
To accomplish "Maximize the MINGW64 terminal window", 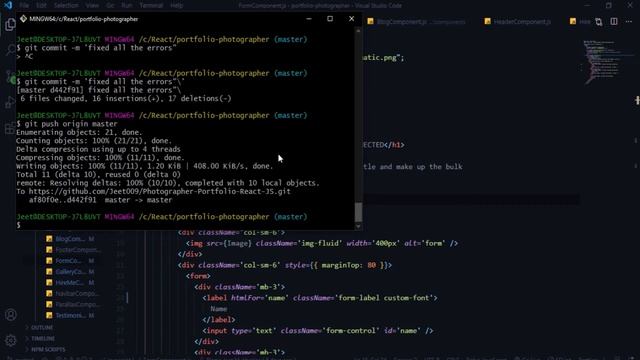I will pyautogui.click(x=330, y=19).
